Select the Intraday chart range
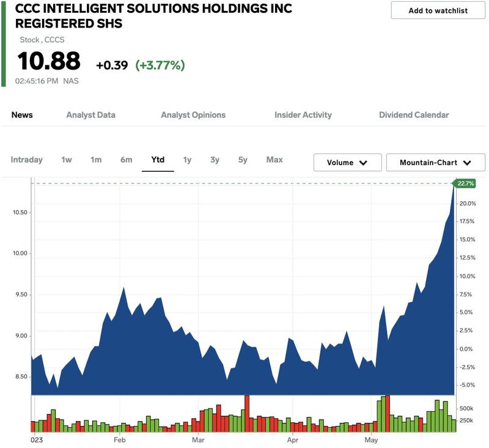 click(x=26, y=160)
